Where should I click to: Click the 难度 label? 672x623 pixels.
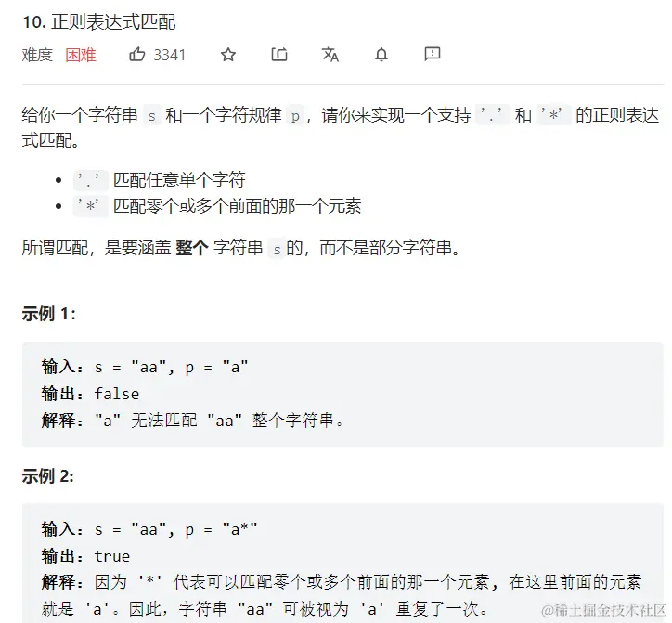[37, 55]
